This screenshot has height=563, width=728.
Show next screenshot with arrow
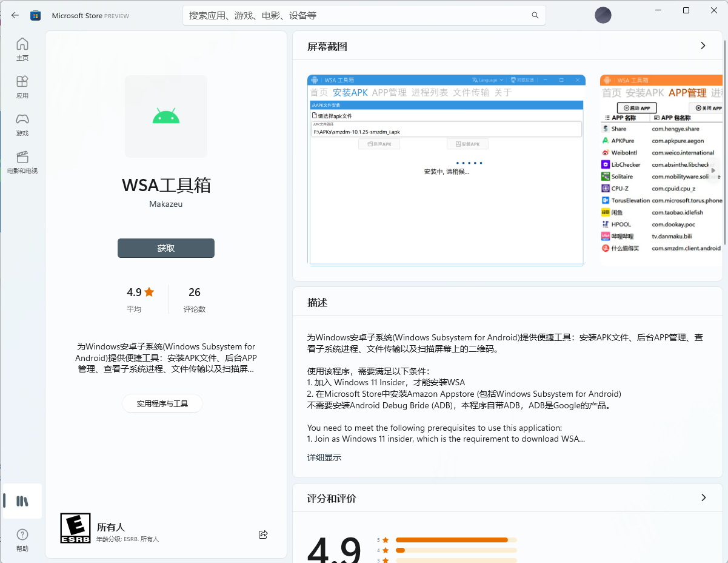[713, 170]
